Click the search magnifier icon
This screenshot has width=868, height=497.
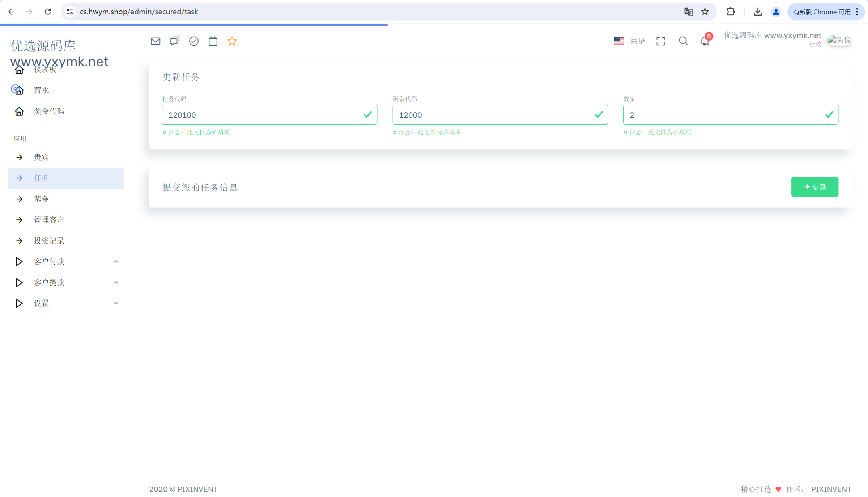point(683,41)
